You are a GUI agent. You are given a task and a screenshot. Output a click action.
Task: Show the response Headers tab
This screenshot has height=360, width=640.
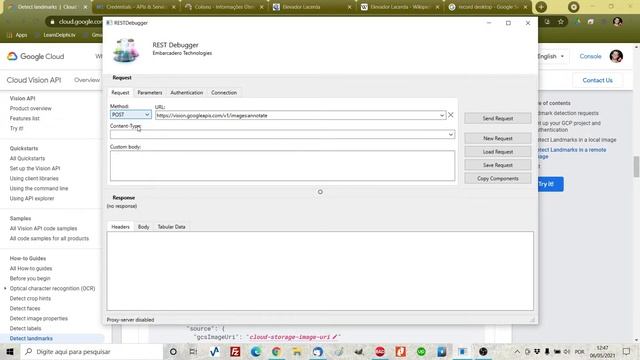[x=120, y=227]
